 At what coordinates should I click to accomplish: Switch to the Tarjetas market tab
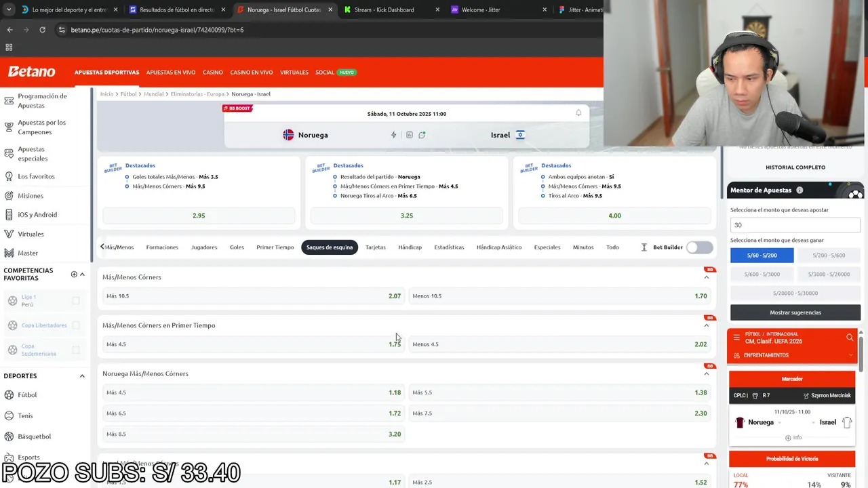pyautogui.click(x=375, y=247)
